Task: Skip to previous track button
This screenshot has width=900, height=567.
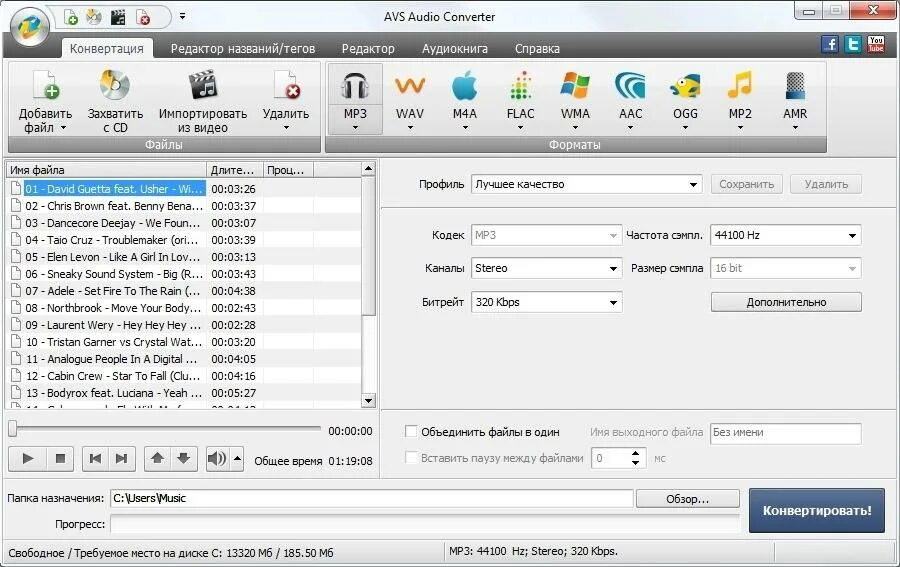Action: point(95,458)
